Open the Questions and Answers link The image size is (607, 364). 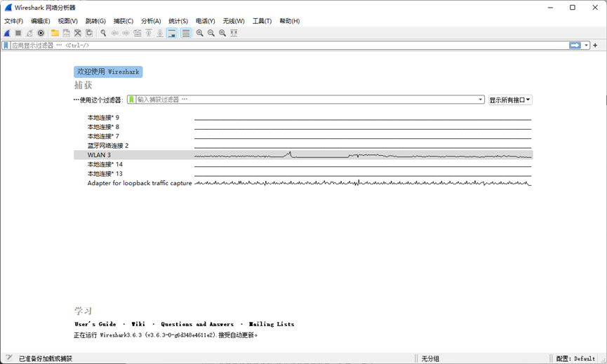click(197, 324)
